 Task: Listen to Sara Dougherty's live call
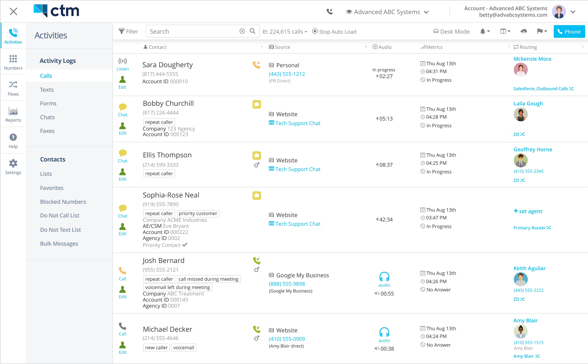coord(122,64)
